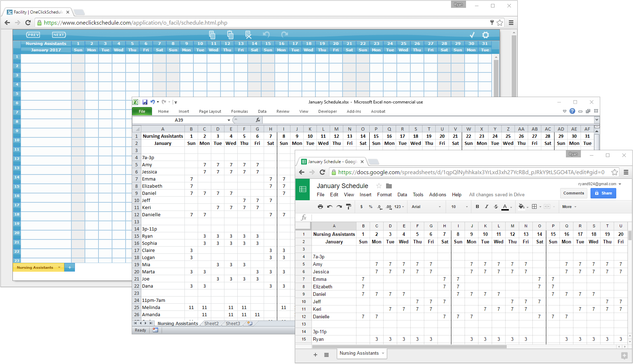Image resolution: width=633 pixels, height=364 pixels.
Task: Format as percent in Google Sheets
Action: (x=371, y=207)
